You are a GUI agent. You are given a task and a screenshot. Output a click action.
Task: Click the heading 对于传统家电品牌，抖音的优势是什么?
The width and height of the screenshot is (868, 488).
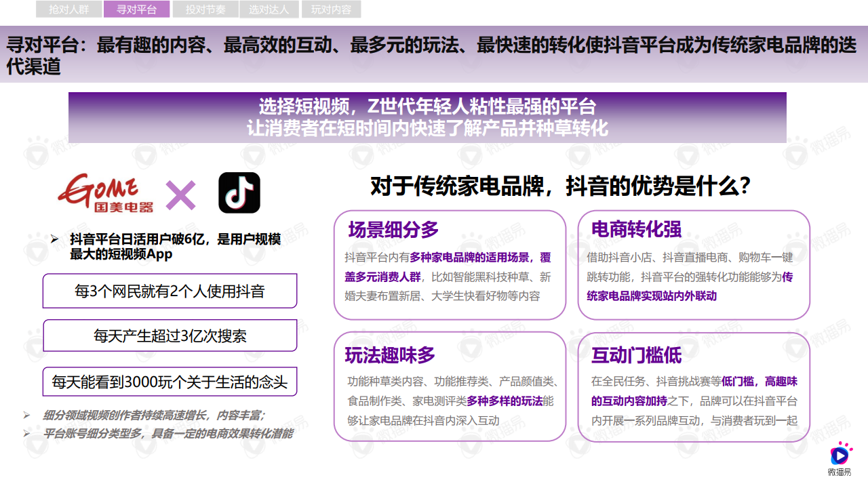tap(560, 185)
